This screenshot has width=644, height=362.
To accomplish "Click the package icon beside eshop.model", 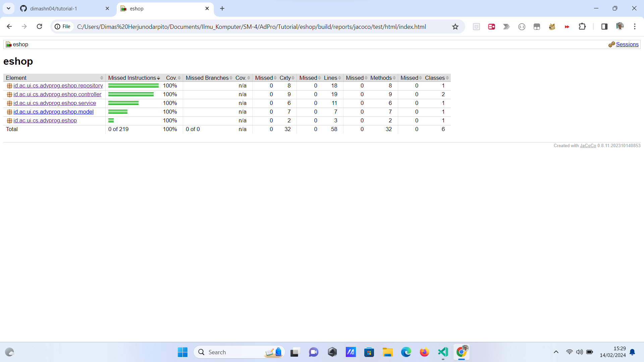I will pyautogui.click(x=9, y=112).
